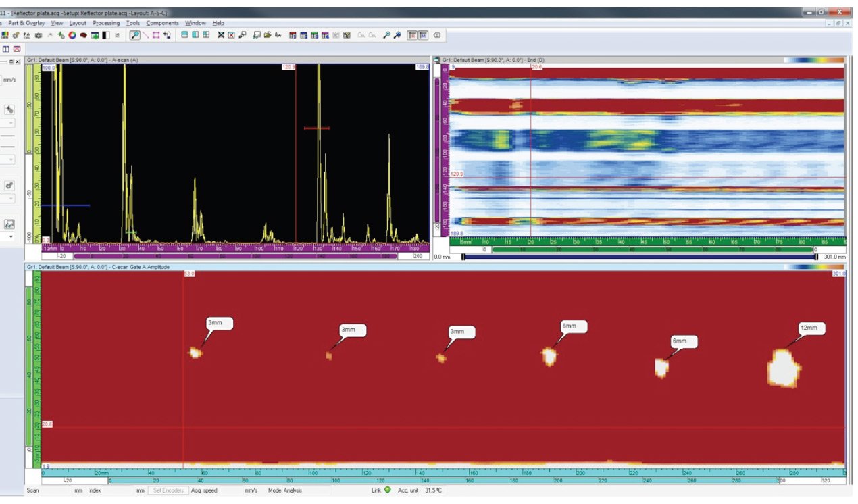Open the Processing menu
858x504 pixels.
click(x=106, y=23)
